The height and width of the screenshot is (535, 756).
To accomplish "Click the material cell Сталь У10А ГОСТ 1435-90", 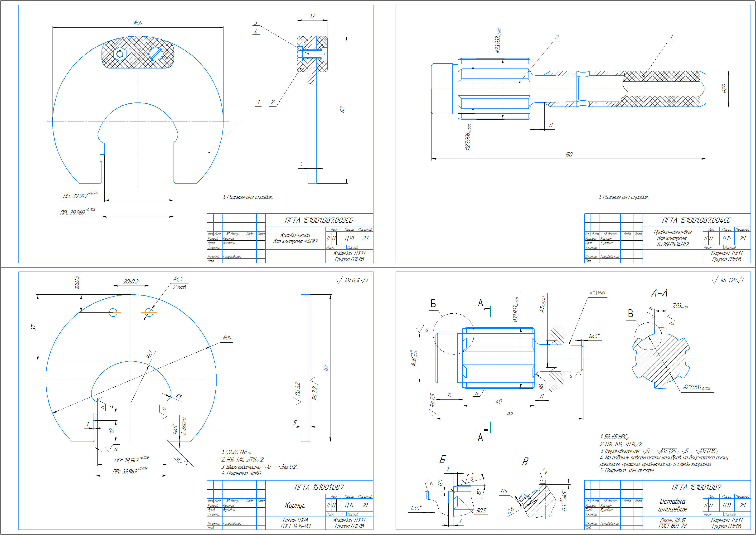I will [295, 523].
